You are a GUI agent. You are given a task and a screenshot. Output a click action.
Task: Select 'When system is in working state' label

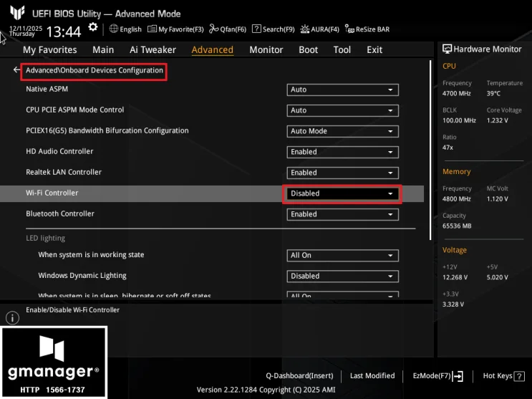pos(91,255)
